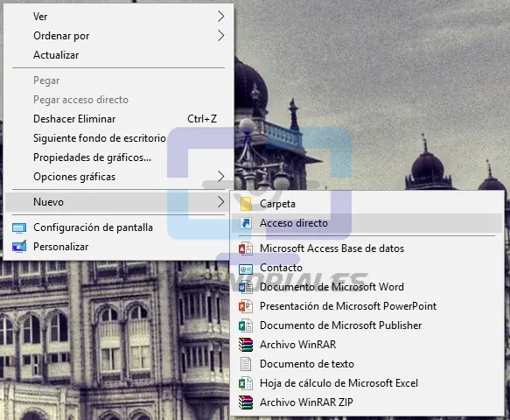Open the Ordenar por menu entry
This screenshot has height=420, width=510.
click(118, 36)
